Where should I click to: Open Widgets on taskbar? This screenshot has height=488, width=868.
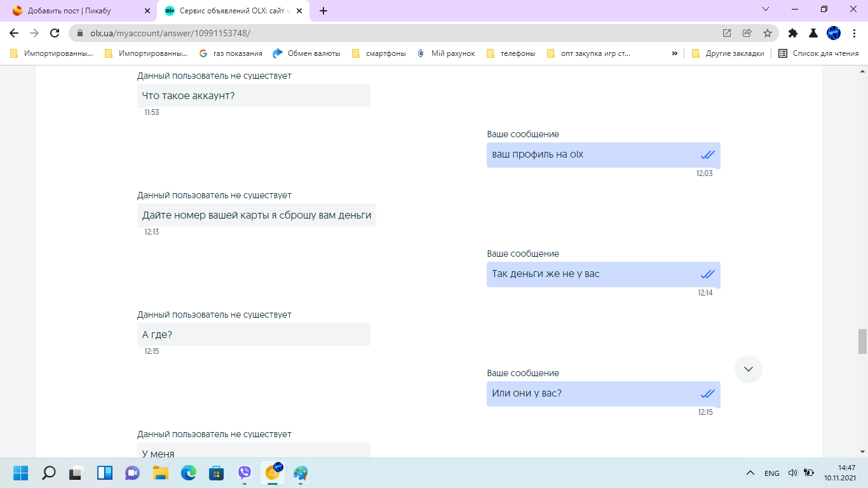pyautogui.click(x=105, y=473)
